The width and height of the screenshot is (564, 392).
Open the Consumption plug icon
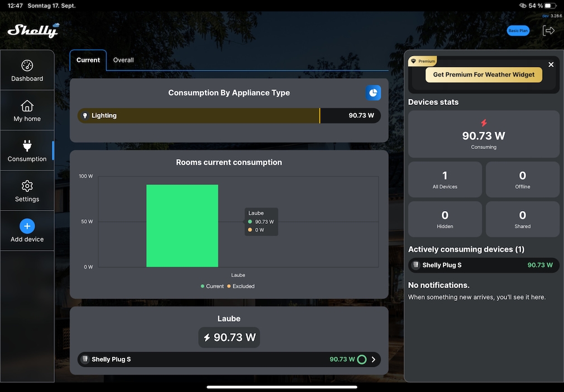(27, 146)
